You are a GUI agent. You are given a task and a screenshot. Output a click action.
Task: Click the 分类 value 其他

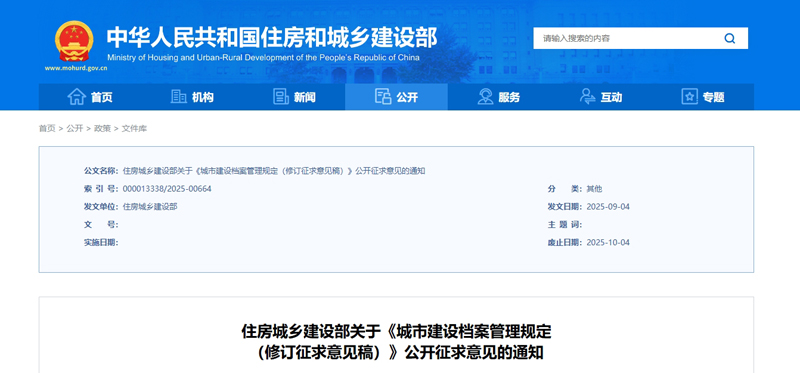pyautogui.click(x=594, y=189)
